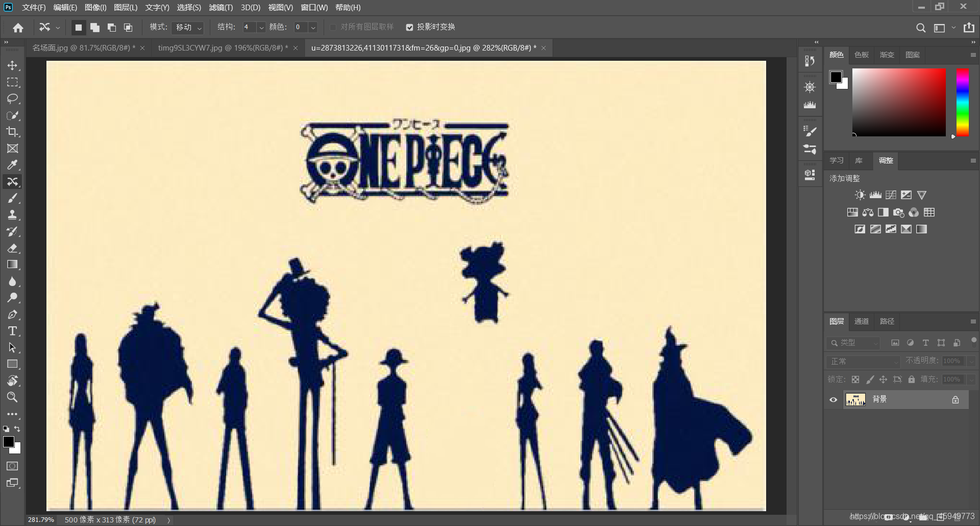The width and height of the screenshot is (980, 526).
Task: Add a Levels adjustment
Action: [875, 195]
